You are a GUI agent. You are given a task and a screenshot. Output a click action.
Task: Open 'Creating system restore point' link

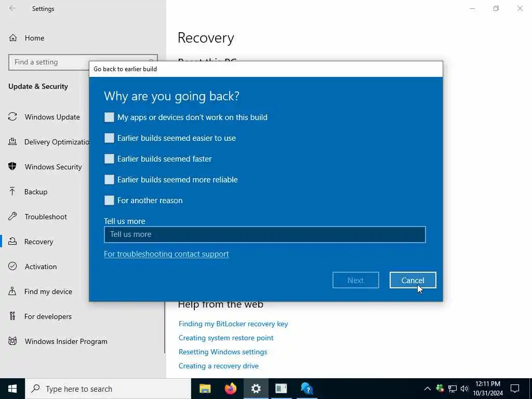[226, 338]
